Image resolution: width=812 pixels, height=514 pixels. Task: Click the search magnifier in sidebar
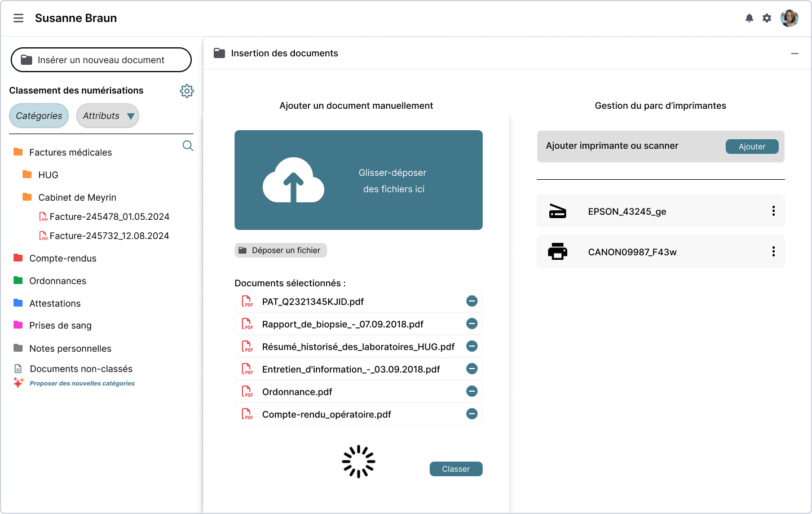coord(188,146)
